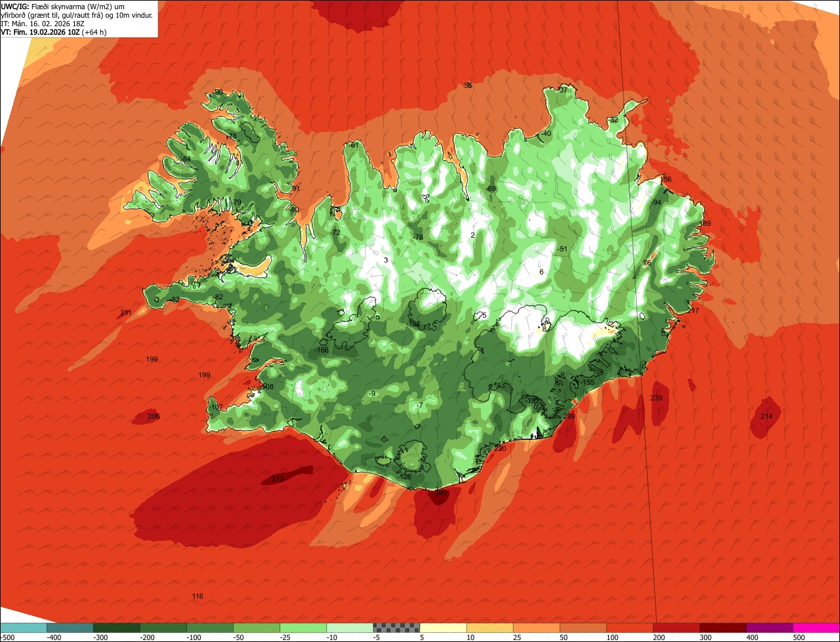840x642 pixels.
Task: Click the -51 value in the eastern highlands
Action: coord(561,249)
